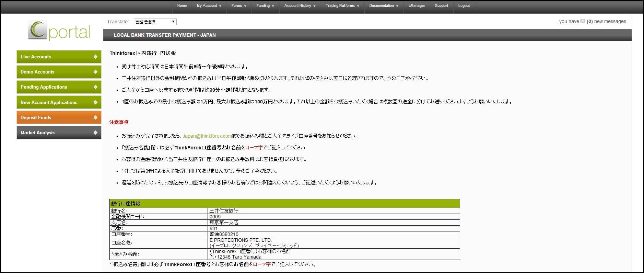Click the arrow icon on Pending Applications
Image resolution: width=644 pixels, height=273 pixels.
[x=95, y=87]
